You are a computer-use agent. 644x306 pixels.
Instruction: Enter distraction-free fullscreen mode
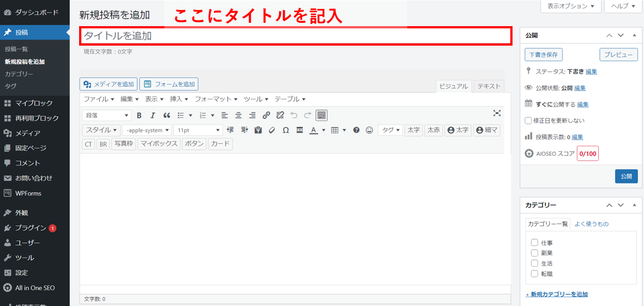[x=497, y=113]
